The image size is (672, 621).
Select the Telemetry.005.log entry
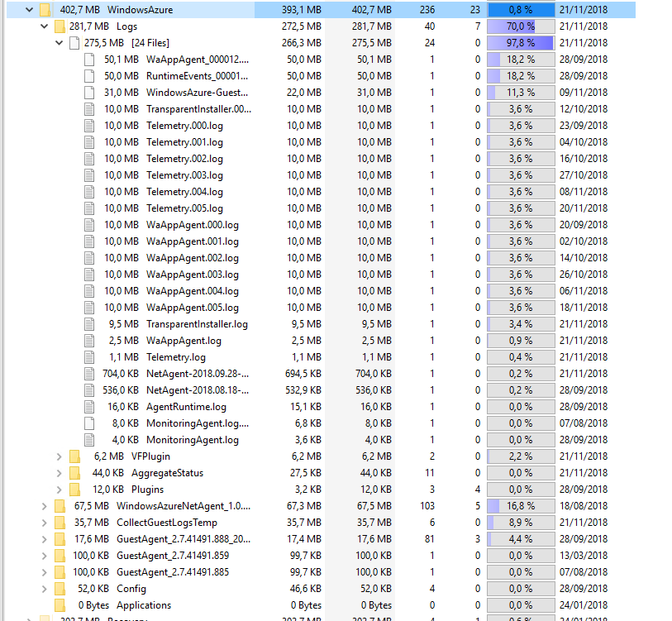tap(184, 208)
